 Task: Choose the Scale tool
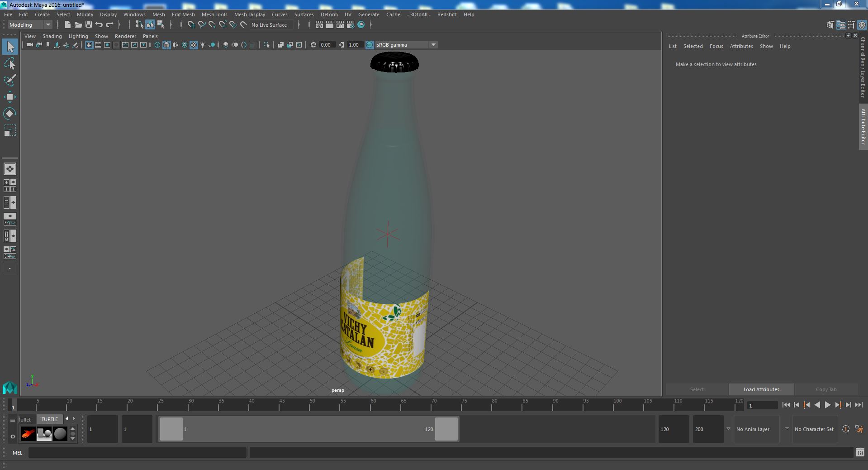coord(10,130)
